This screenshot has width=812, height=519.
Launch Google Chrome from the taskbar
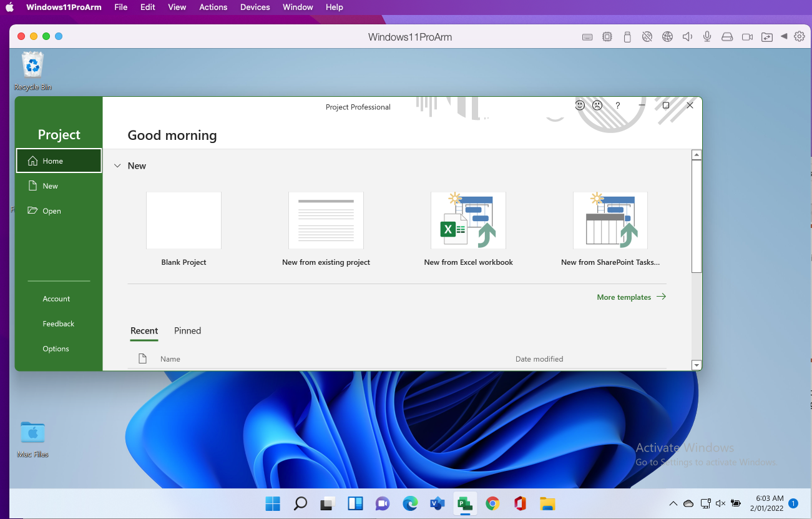pos(492,503)
